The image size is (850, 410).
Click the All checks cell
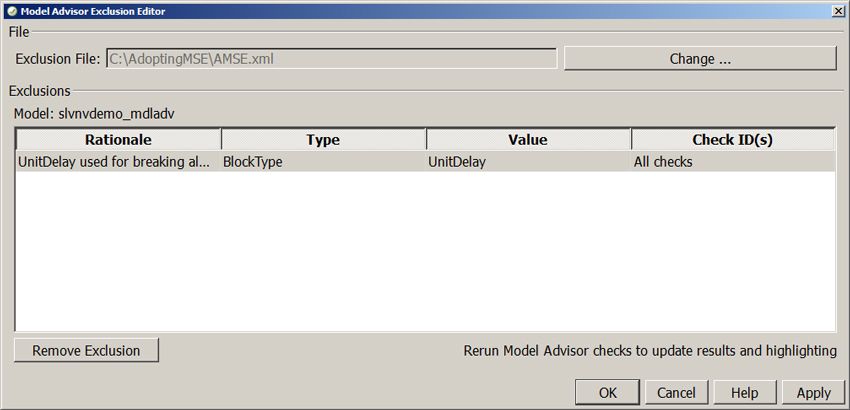pos(663,162)
